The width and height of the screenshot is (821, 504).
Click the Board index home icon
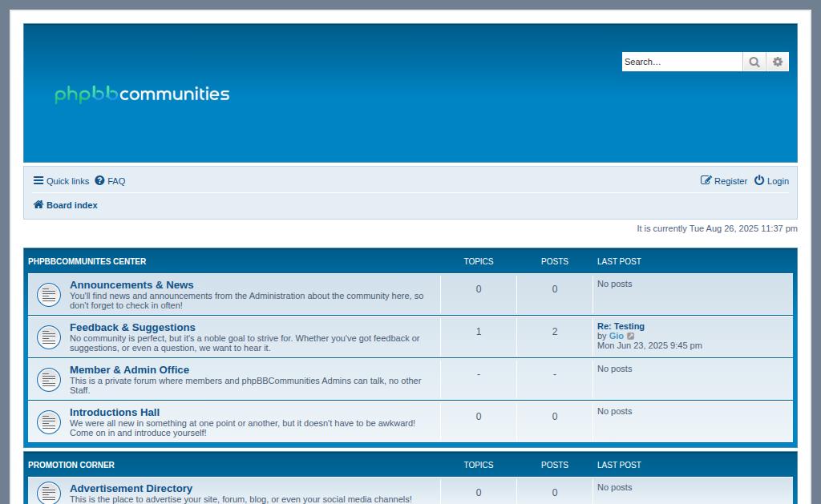38,204
